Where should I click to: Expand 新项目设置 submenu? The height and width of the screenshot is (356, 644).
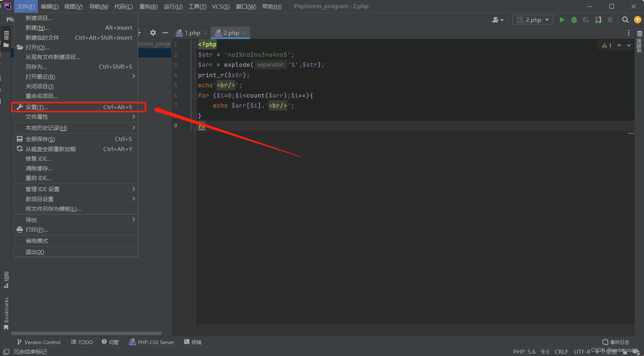(x=76, y=199)
